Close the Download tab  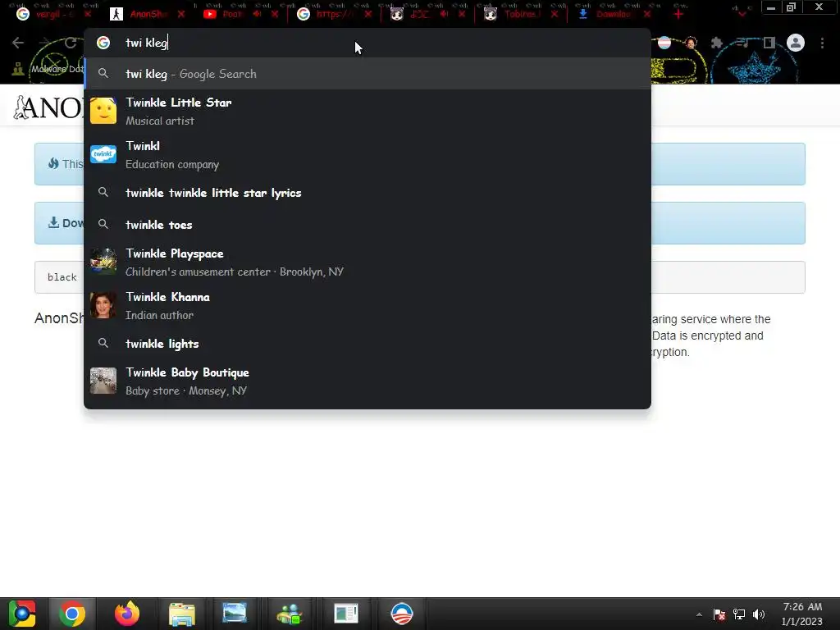coord(647,15)
